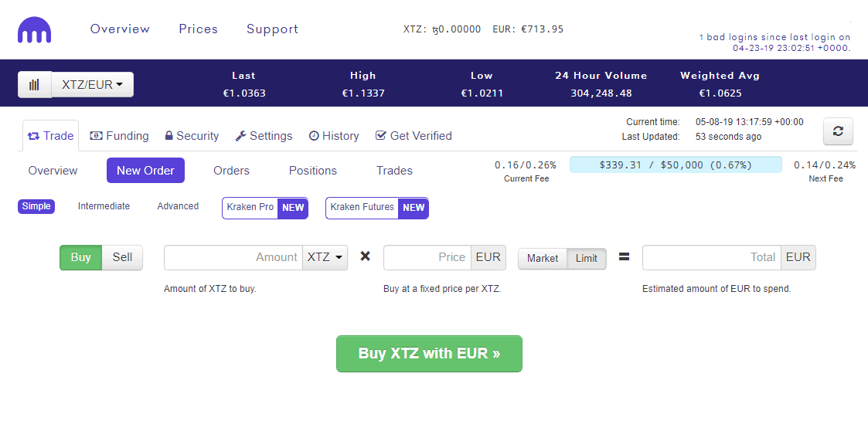Open the History tab with clock icon
The height and width of the screenshot is (431, 868).
tap(334, 136)
